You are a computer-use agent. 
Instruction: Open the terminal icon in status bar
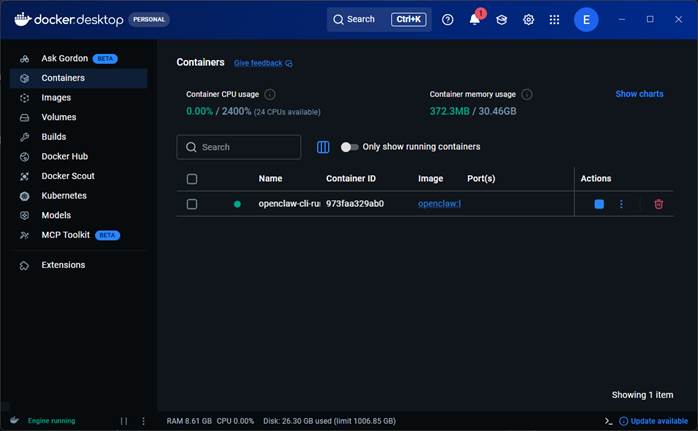608,421
